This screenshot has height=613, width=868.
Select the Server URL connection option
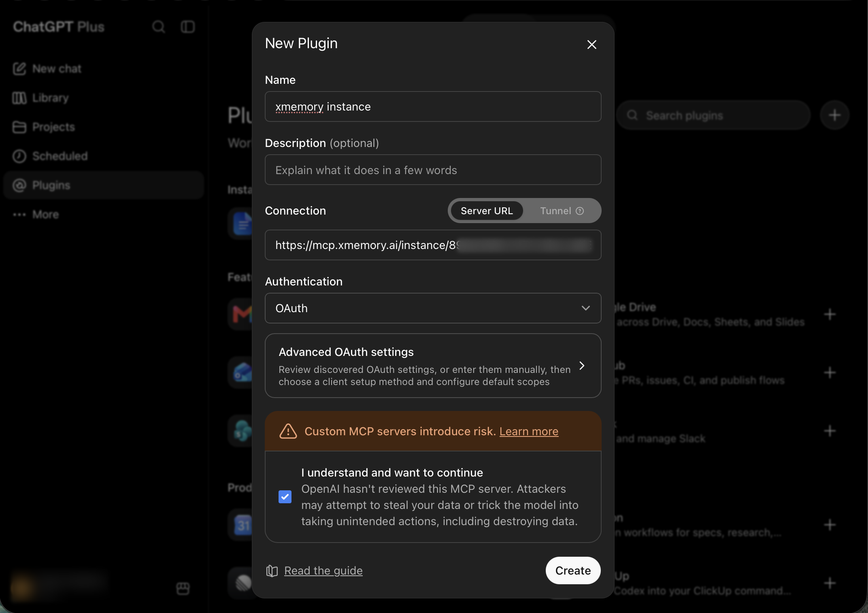(487, 211)
